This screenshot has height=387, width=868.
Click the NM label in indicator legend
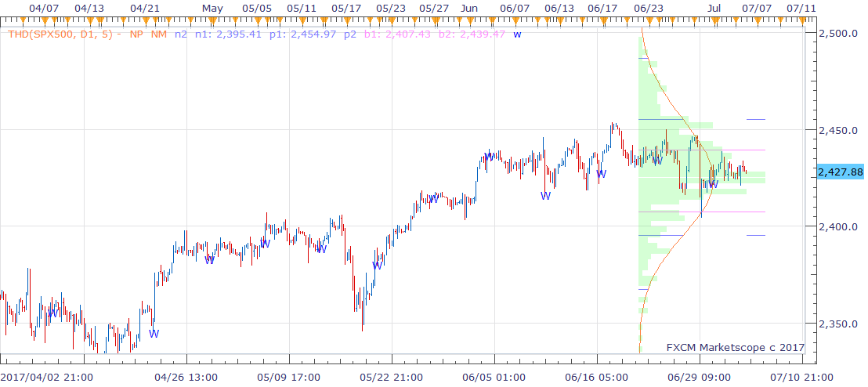click(x=160, y=34)
